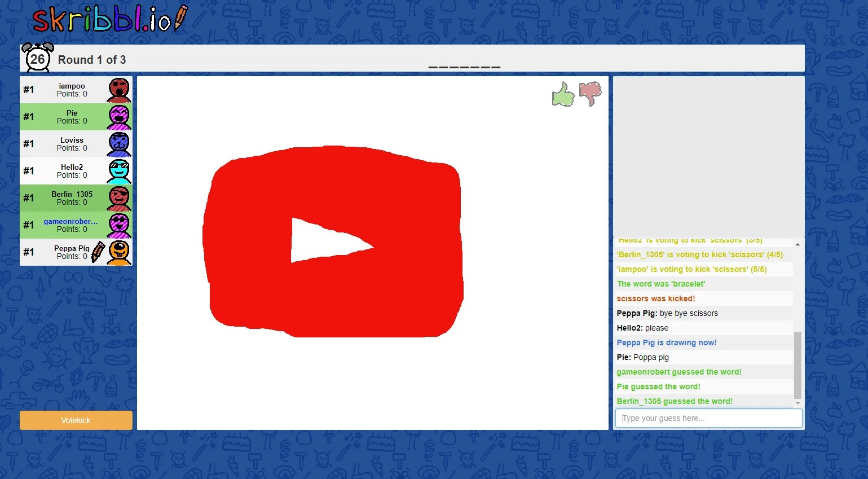Viewport: 868px width, 479px height.
Task: Select player name Hello2 in list
Action: (72, 167)
